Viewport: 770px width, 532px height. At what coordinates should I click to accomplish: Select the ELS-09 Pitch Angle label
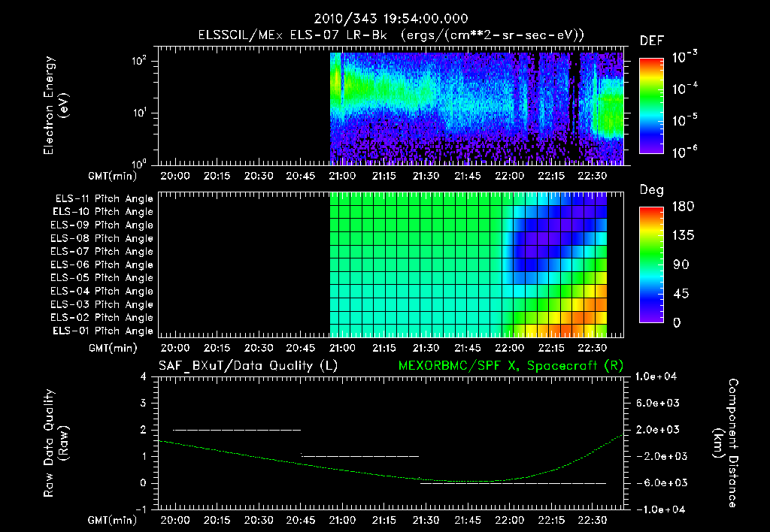point(102,225)
